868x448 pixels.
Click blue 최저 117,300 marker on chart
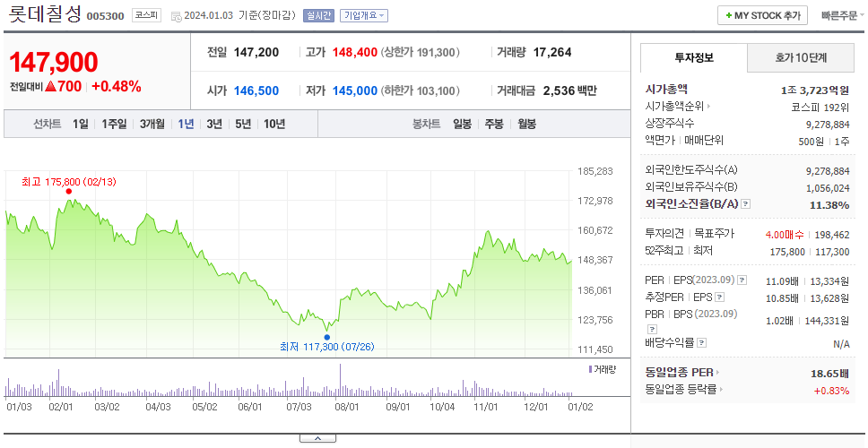click(x=326, y=337)
